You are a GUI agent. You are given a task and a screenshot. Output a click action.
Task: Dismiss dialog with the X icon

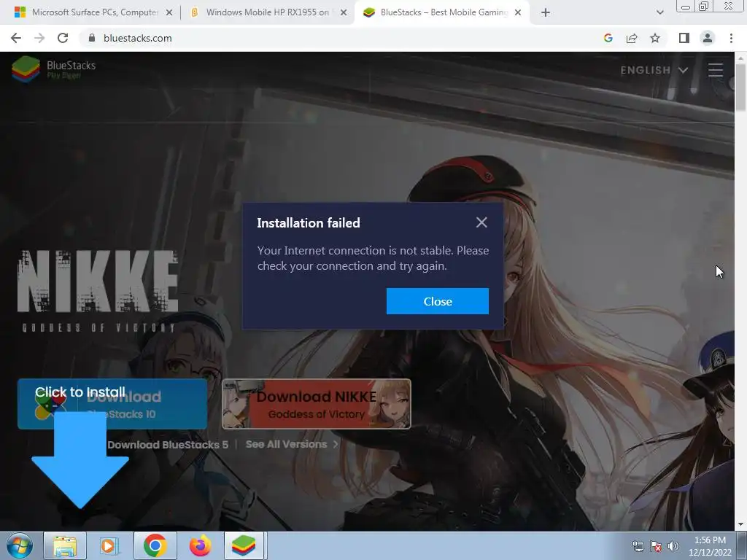(x=481, y=222)
